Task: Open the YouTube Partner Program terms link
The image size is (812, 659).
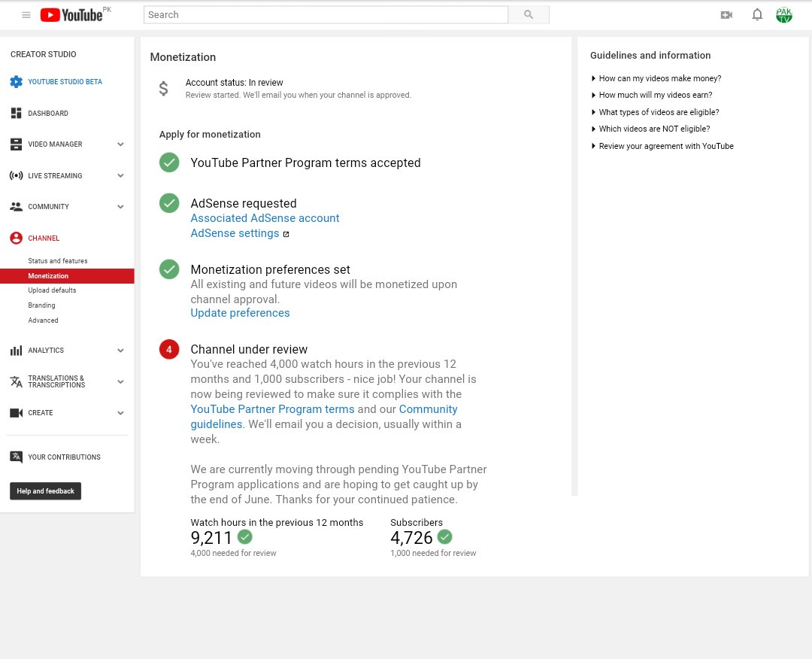Action: 272,408
